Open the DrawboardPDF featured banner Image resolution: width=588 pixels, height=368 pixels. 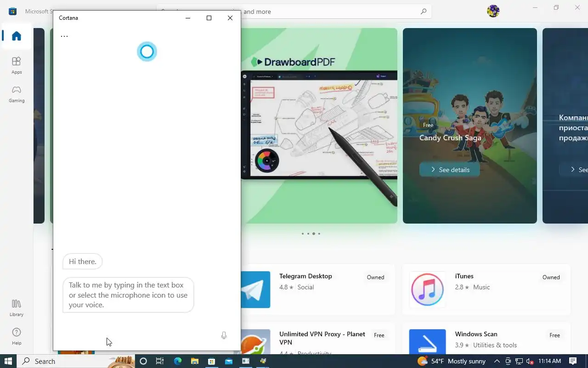click(319, 126)
